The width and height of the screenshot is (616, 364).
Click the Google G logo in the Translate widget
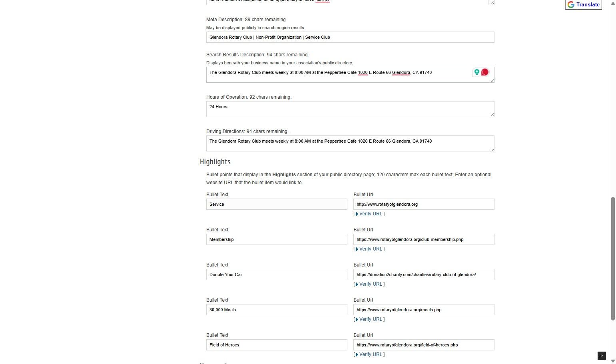click(571, 4)
